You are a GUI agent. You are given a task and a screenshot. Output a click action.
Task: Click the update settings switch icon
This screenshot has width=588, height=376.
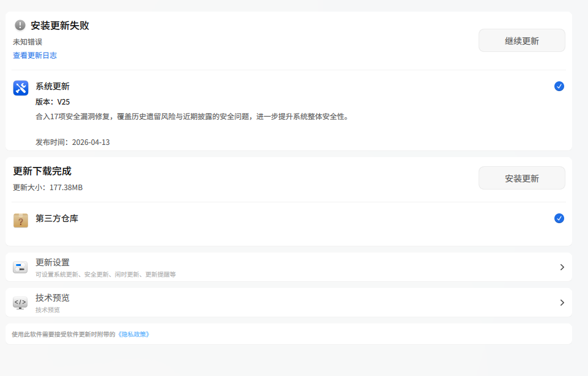point(20,267)
